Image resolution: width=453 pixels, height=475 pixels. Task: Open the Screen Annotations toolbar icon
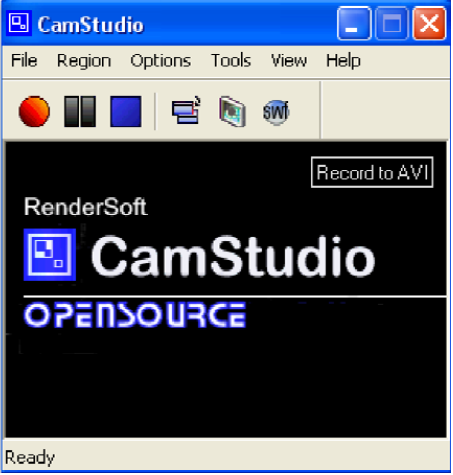pos(232,111)
